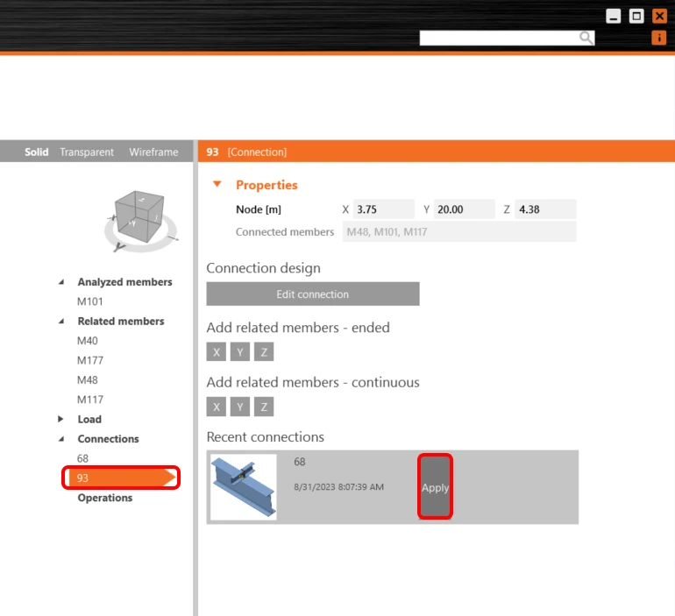675x616 pixels.
Task: Click the 3D view orientation cube
Action: coord(140,217)
